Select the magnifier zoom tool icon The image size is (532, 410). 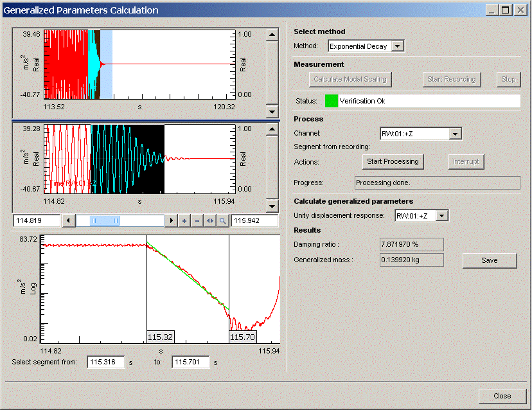pyautogui.click(x=223, y=220)
